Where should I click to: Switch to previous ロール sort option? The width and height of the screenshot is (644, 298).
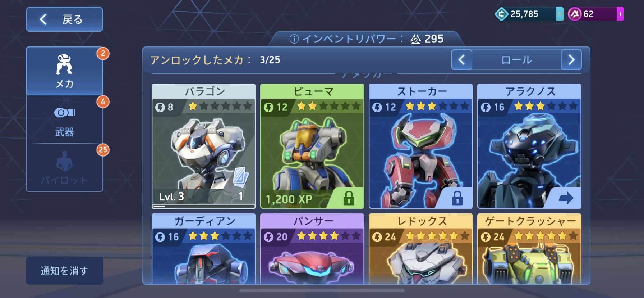pyautogui.click(x=462, y=60)
